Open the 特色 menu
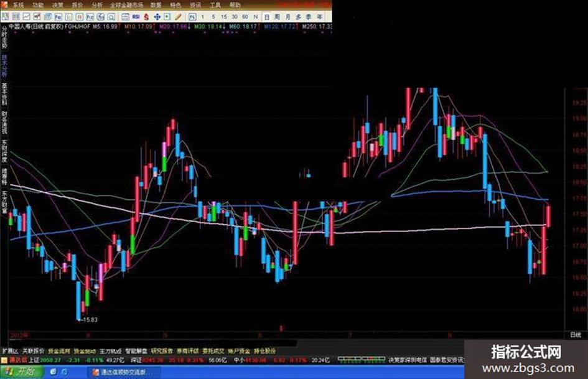 (175, 5)
